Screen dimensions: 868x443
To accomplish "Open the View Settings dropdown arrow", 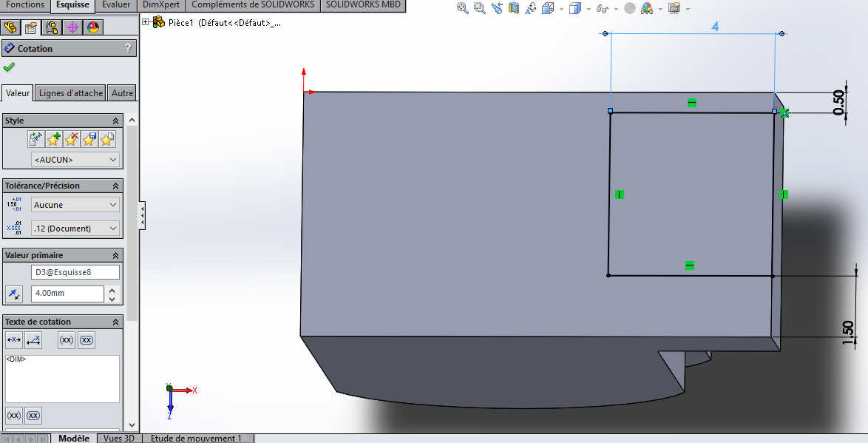I will (688, 9).
